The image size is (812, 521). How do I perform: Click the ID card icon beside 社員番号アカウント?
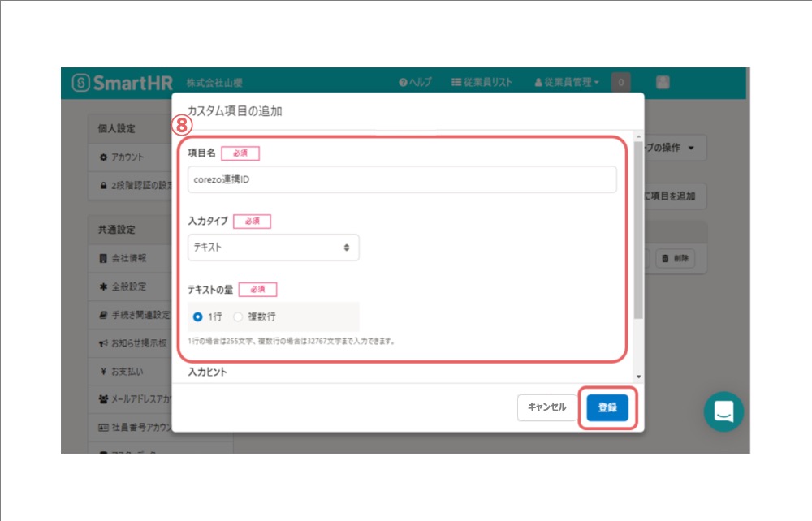[x=103, y=428]
